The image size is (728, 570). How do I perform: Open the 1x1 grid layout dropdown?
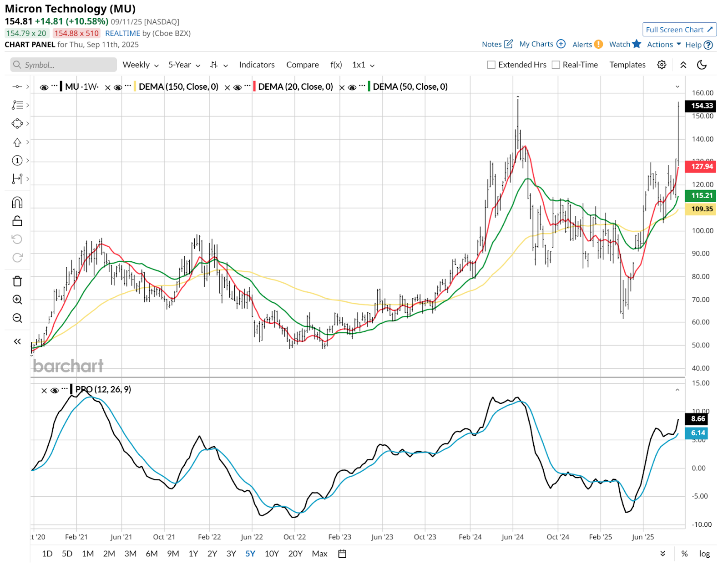pyautogui.click(x=363, y=65)
